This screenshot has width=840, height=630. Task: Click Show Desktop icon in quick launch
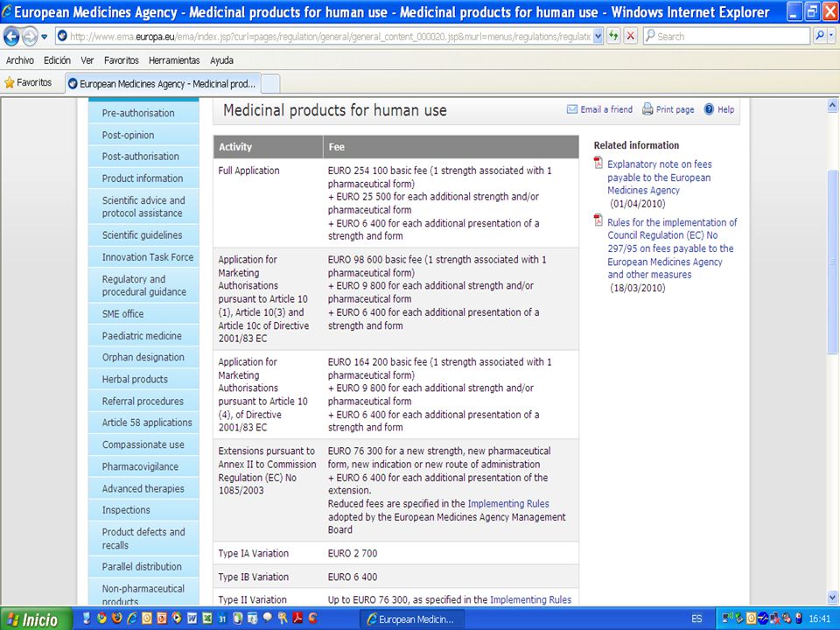(x=87, y=619)
